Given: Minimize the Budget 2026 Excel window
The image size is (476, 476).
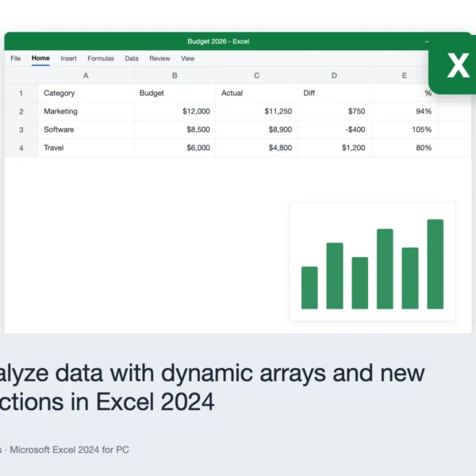Looking at the screenshot, I should (x=427, y=41).
